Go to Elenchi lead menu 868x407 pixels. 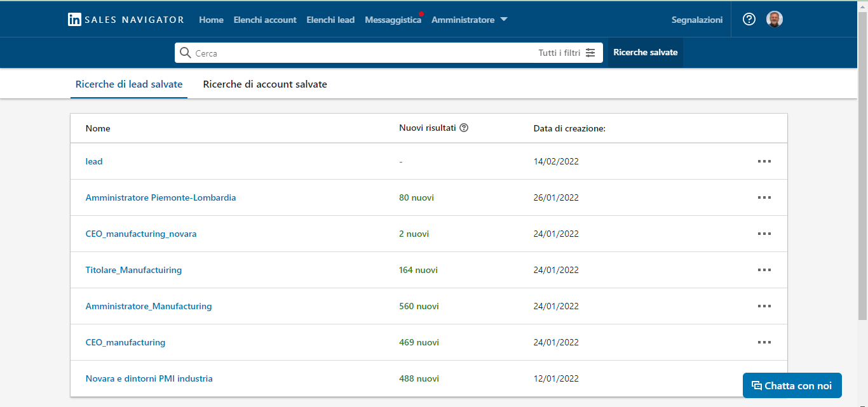tap(330, 20)
